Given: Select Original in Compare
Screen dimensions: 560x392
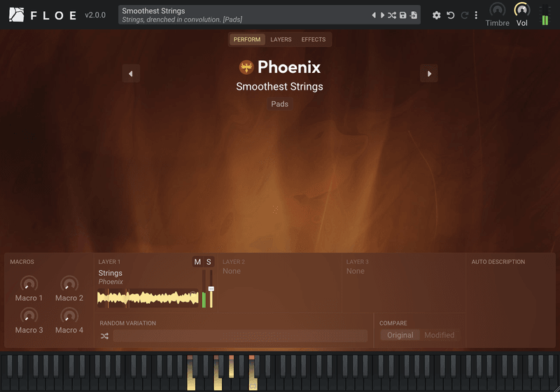Looking at the screenshot, I should [x=400, y=335].
